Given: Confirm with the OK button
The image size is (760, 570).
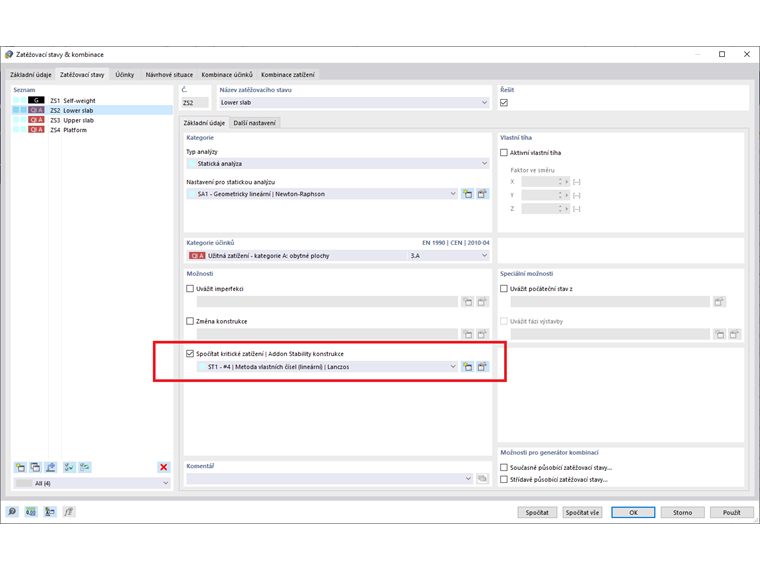Looking at the screenshot, I should tap(633, 512).
